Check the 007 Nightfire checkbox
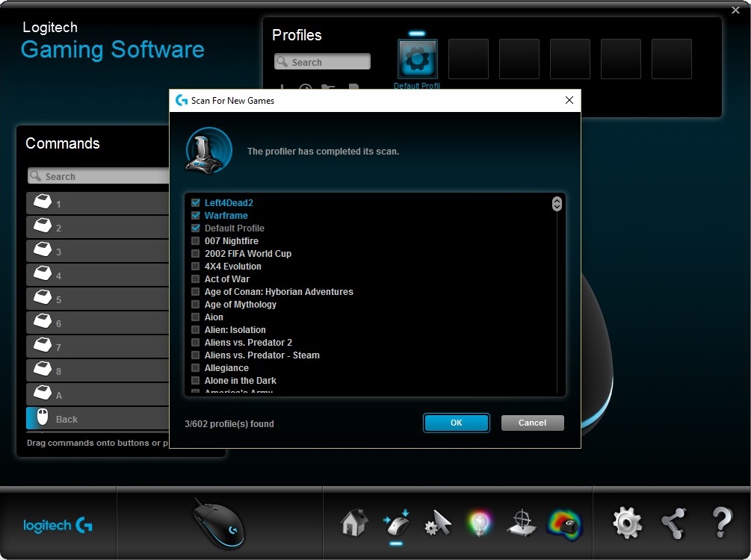 coord(196,240)
